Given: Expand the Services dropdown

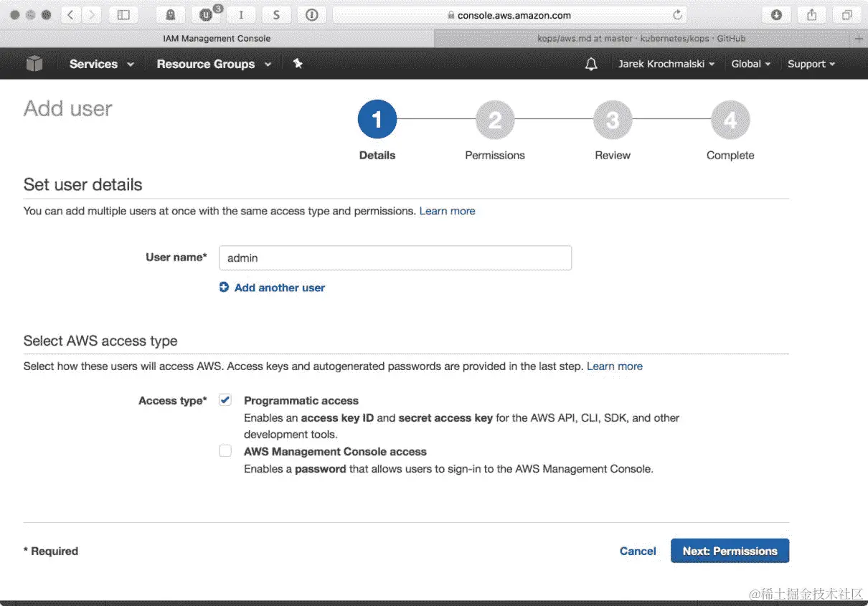Looking at the screenshot, I should point(102,64).
